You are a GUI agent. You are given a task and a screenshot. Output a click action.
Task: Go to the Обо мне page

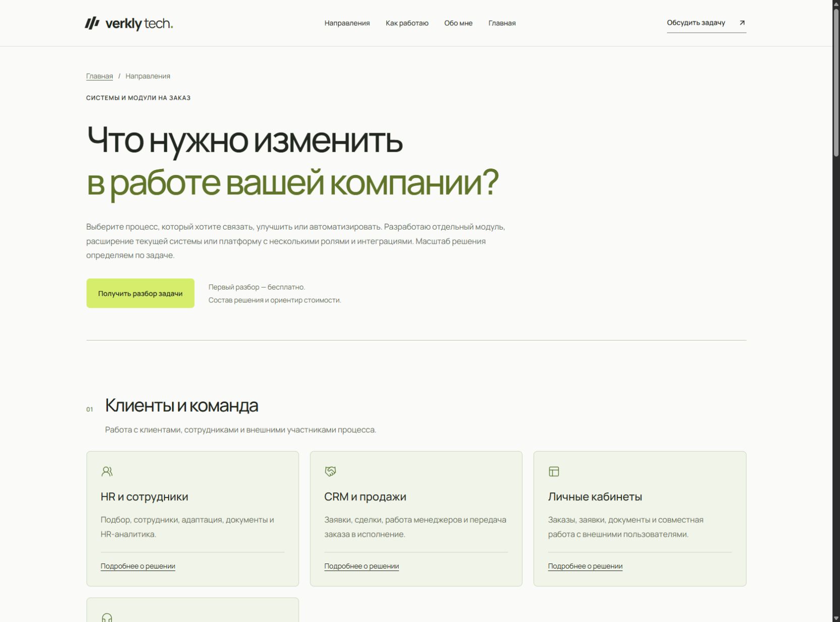[458, 23]
